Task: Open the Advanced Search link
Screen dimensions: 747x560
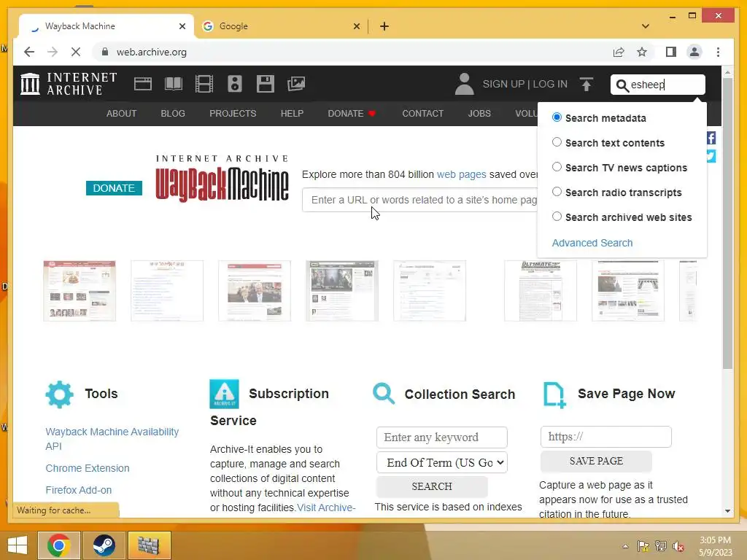Action: coord(592,243)
